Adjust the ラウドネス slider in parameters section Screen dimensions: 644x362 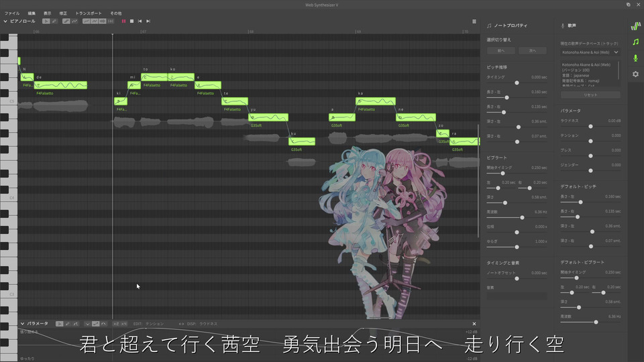pos(590,127)
